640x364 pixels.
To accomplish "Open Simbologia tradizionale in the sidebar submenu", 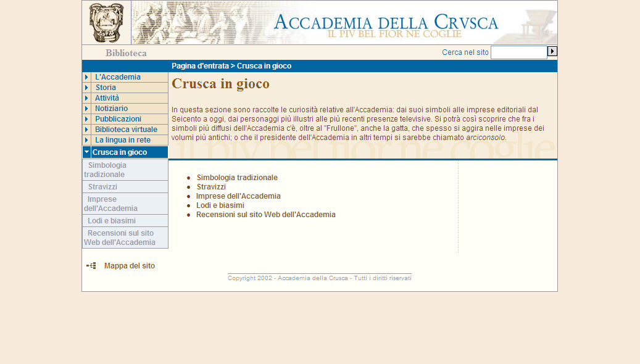I will coord(125,170).
